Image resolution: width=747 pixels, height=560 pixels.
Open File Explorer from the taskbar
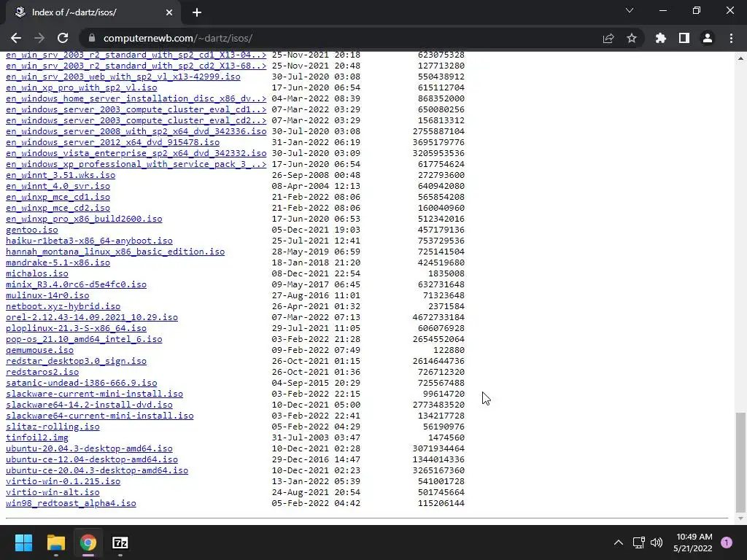[55, 542]
